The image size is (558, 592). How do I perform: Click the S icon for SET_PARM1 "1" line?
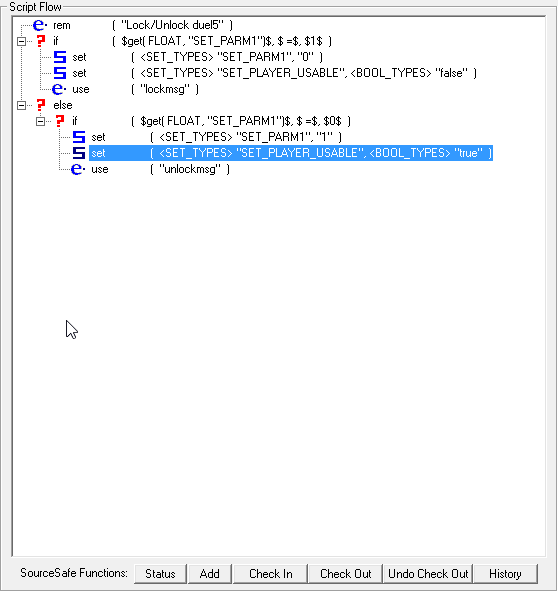pos(79,137)
